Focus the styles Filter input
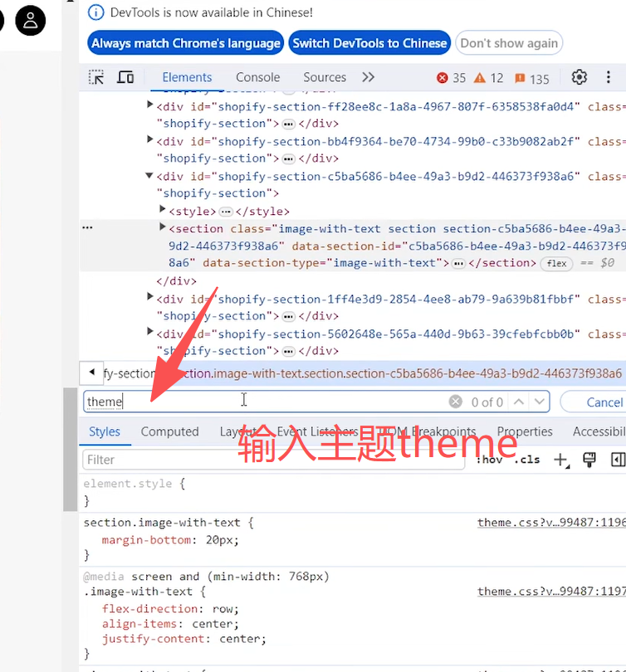 [x=273, y=460]
